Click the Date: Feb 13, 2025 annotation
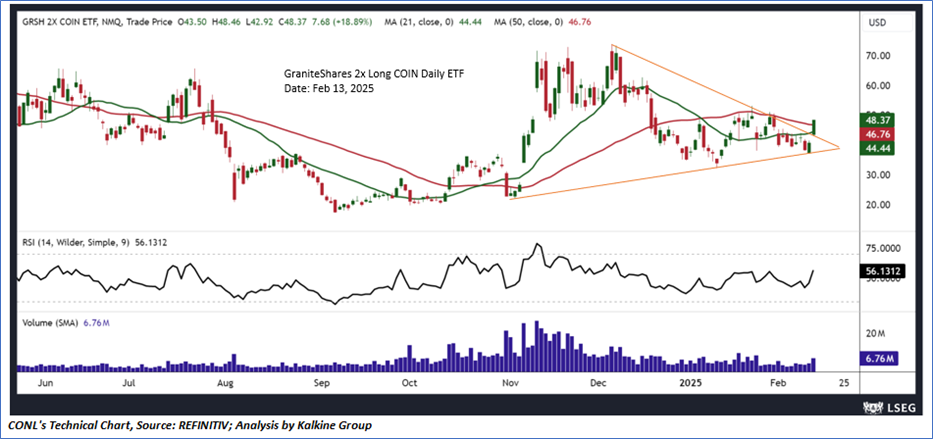The width and height of the screenshot is (933, 439). (328, 87)
